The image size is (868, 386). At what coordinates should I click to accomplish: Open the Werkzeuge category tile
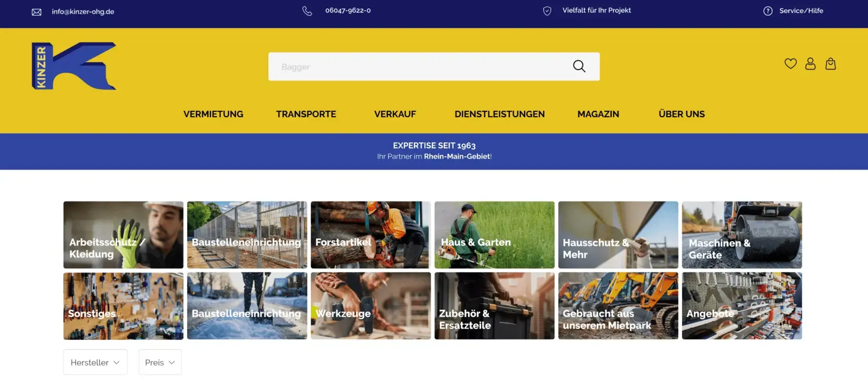[x=371, y=306]
